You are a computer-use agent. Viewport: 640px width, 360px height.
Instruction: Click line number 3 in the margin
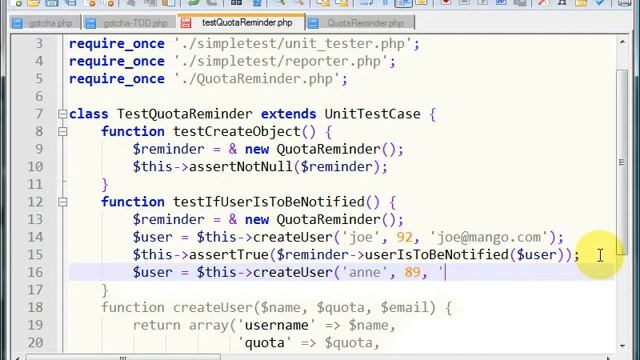point(39,44)
